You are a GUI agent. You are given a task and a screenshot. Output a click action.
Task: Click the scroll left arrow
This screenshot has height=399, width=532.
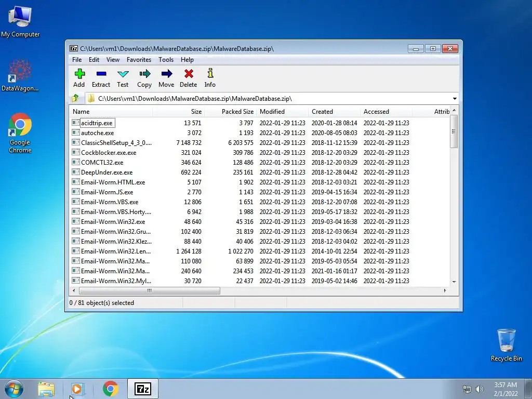coord(74,290)
